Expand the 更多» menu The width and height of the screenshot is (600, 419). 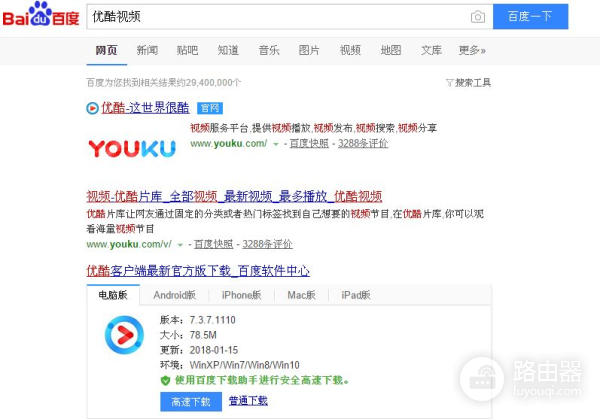[472, 50]
